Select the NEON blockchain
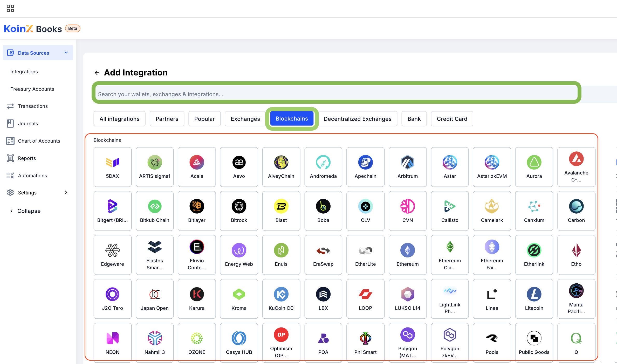The width and height of the screenshot is (617, 364). tap(112, 343)
